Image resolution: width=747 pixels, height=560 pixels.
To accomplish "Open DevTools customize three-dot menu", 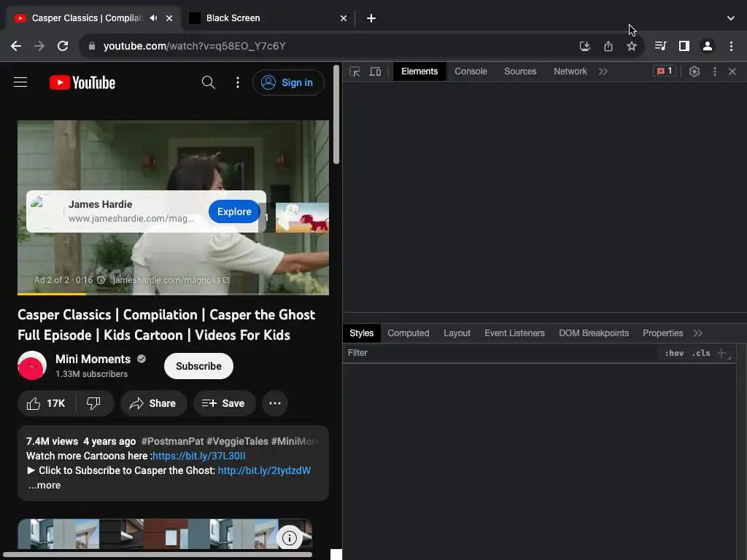I will (x=715, y=71).
